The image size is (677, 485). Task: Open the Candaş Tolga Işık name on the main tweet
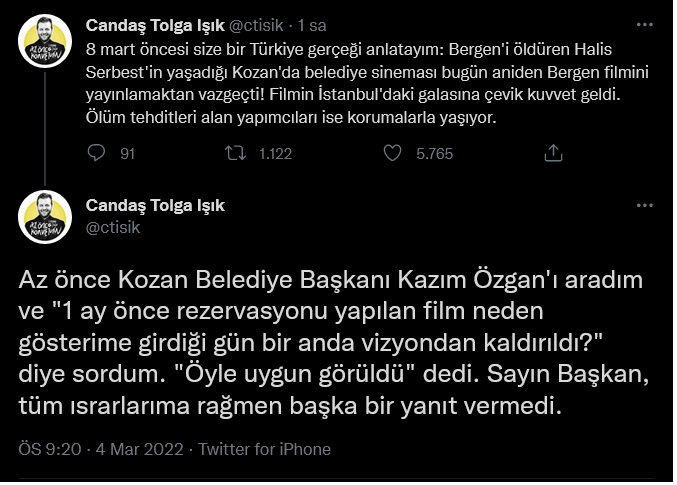[155, 205]
